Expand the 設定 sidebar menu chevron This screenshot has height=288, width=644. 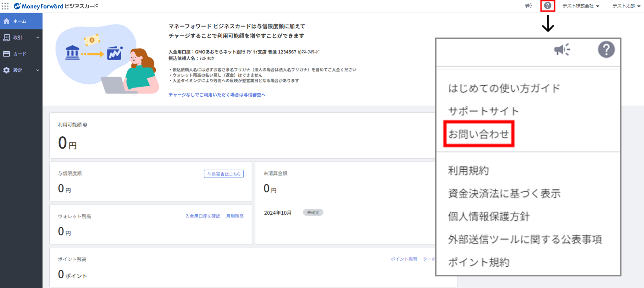point(38,70)
